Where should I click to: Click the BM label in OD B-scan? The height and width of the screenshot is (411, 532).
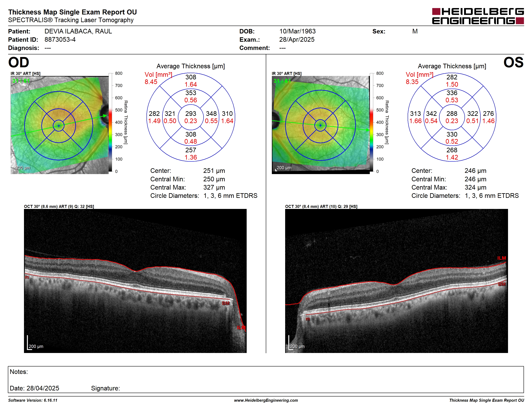226,303
